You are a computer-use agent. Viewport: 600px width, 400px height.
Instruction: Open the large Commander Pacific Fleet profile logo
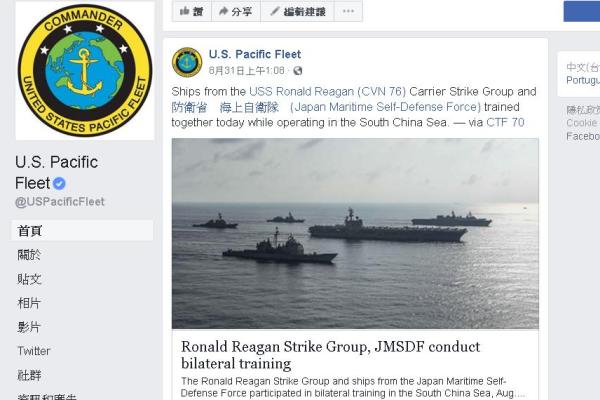[x=85, y=70]
